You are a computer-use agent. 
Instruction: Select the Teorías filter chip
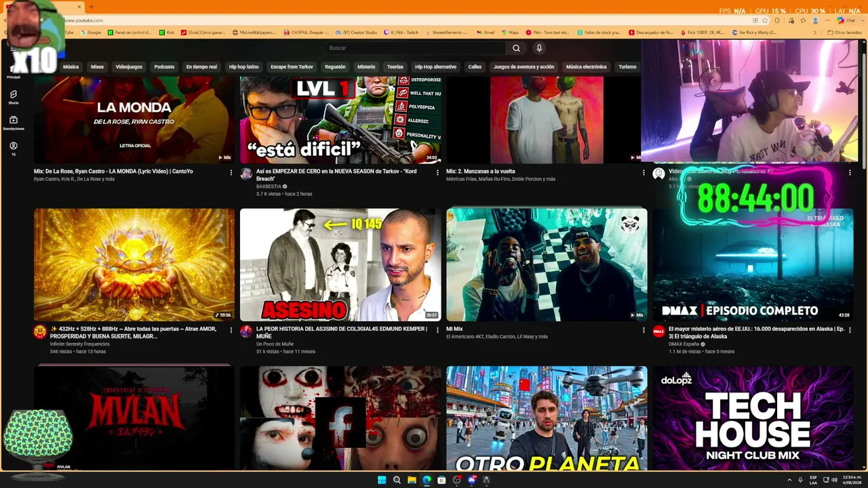click(x=395, y=67)
